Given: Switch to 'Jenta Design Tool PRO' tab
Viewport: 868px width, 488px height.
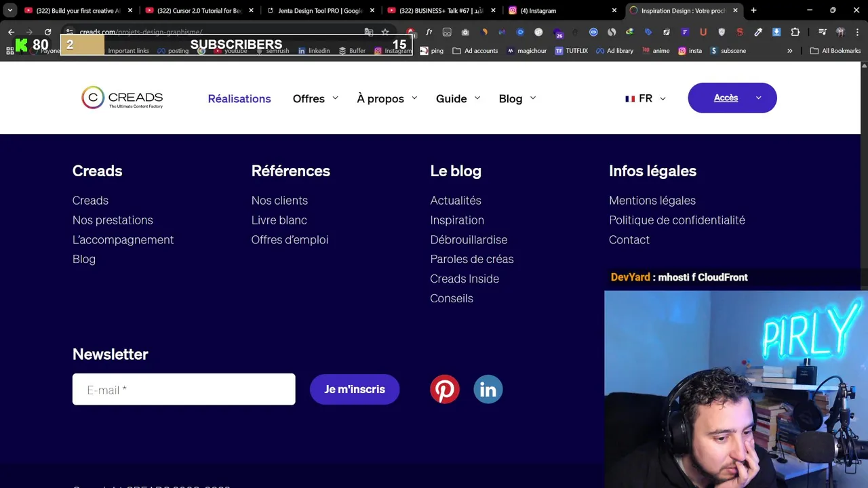Looking at the screenshot, I should point(320,10).
